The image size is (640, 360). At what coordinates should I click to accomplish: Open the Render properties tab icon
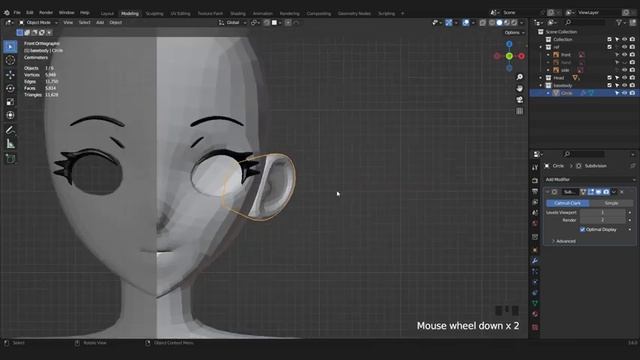pyautogui.click(x=535, y=180)
